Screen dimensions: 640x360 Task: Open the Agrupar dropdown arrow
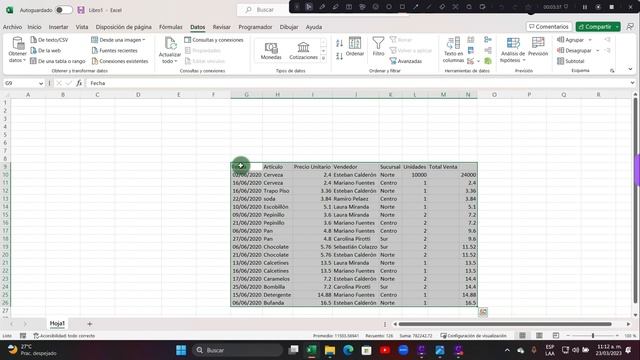click(x=590, y=40)
